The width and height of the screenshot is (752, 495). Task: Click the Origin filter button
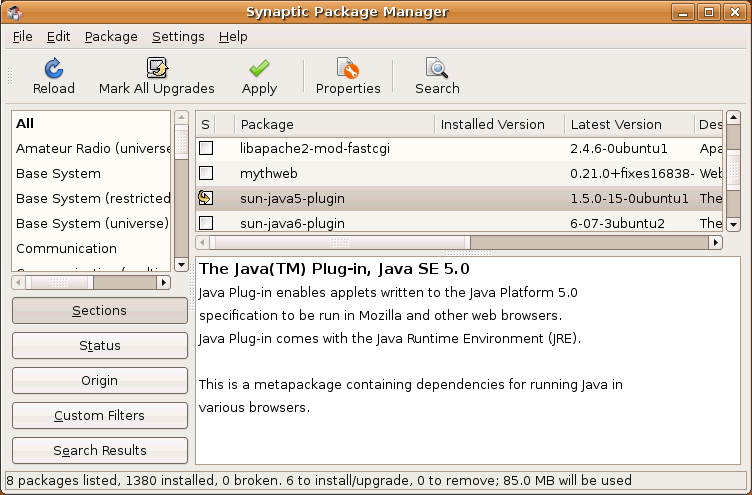coord(100,380)
